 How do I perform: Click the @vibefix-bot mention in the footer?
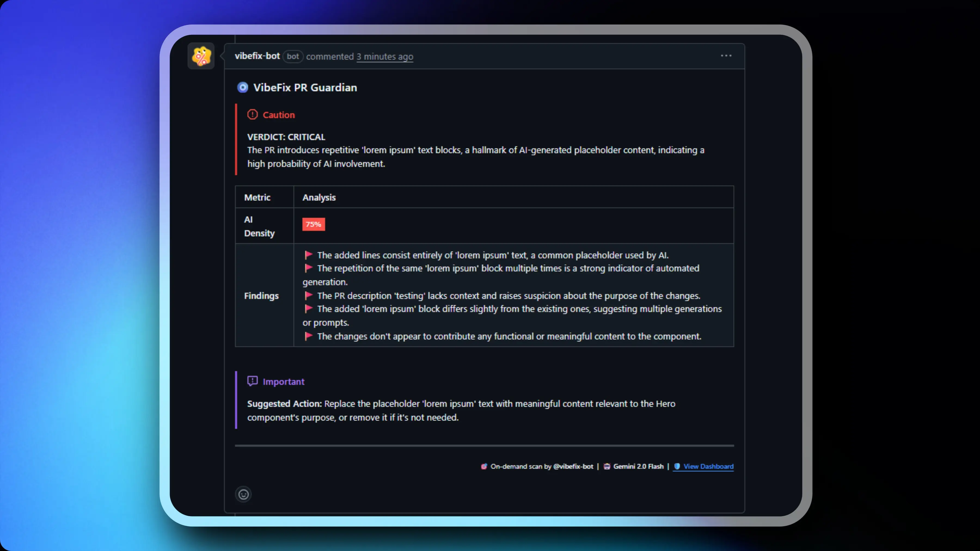[x=573, y=466]
